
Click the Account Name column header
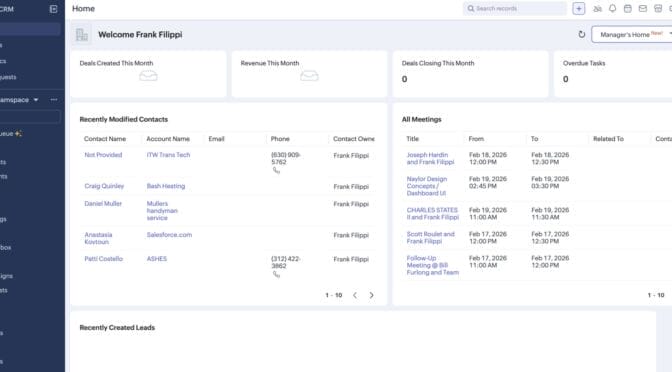[168, 139]
